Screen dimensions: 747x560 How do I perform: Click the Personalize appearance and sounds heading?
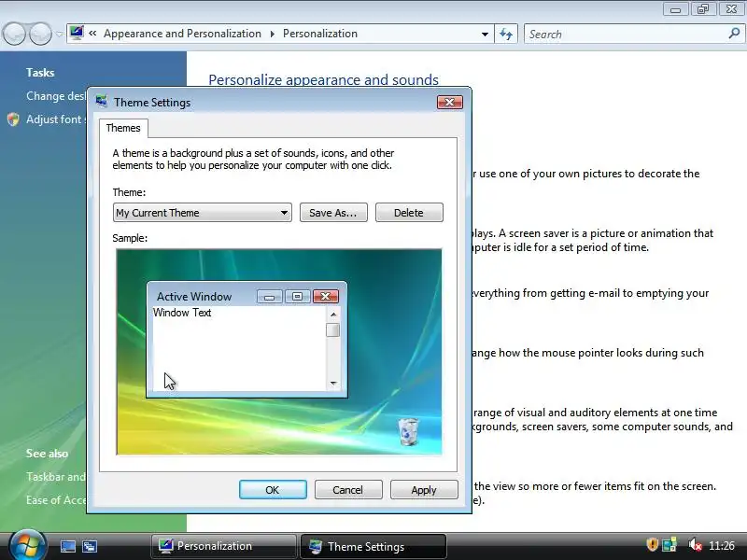click(323, 79)
